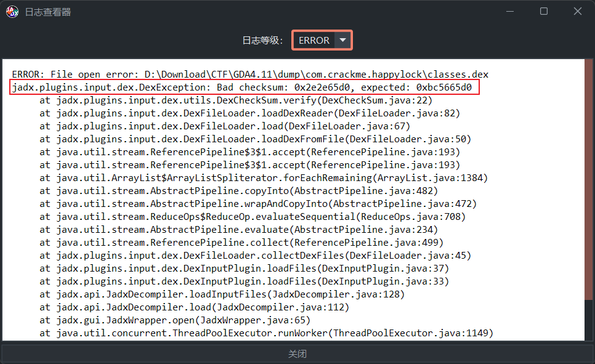Click the ReduceOps$ReduceOp.evaluateSequential line
The image size is (595, 364).
253,216
